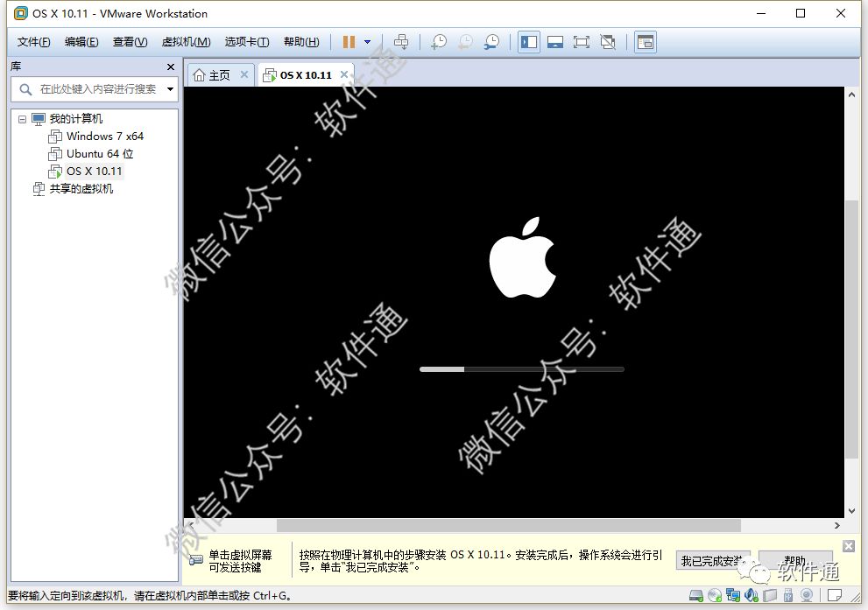Click the 帮助 button in install bar
Viewport: 868px width, 610px height.
coord(795,561)
